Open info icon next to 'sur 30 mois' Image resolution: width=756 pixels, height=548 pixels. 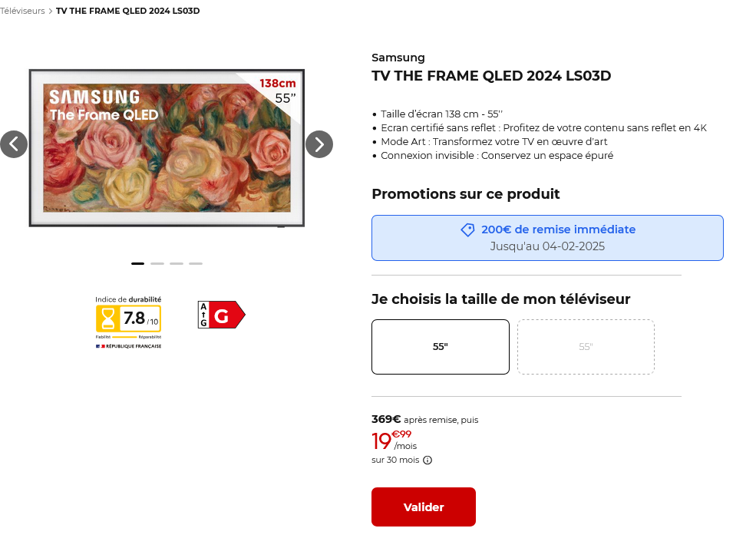coord(428,461)
